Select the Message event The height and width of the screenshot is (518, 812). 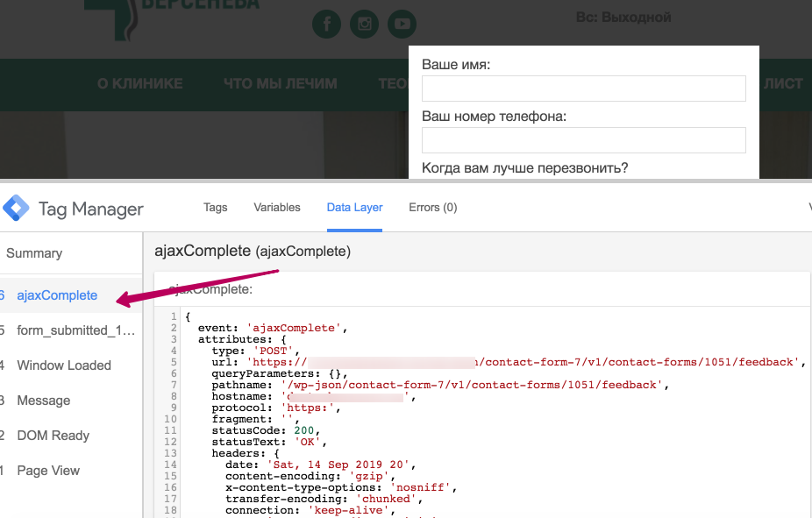(44, 401)
